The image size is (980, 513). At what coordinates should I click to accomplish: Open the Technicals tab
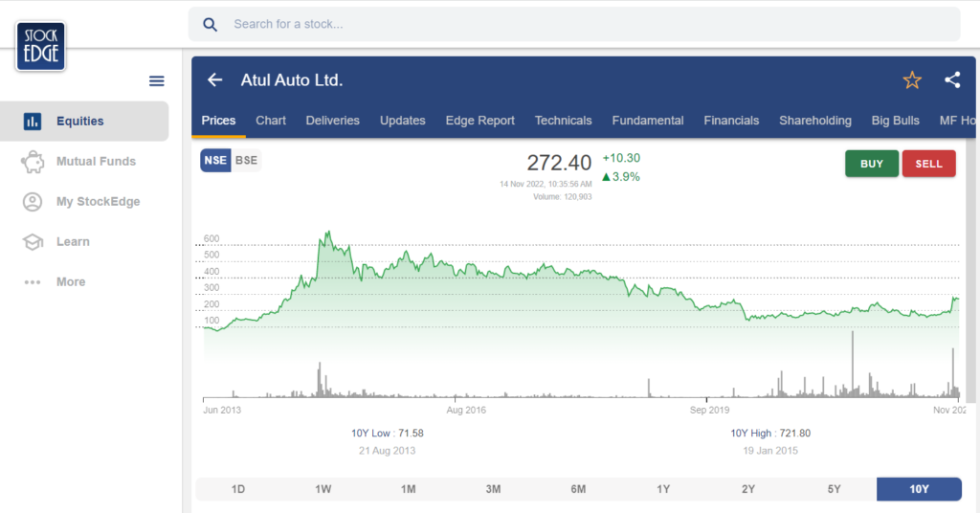563,121
